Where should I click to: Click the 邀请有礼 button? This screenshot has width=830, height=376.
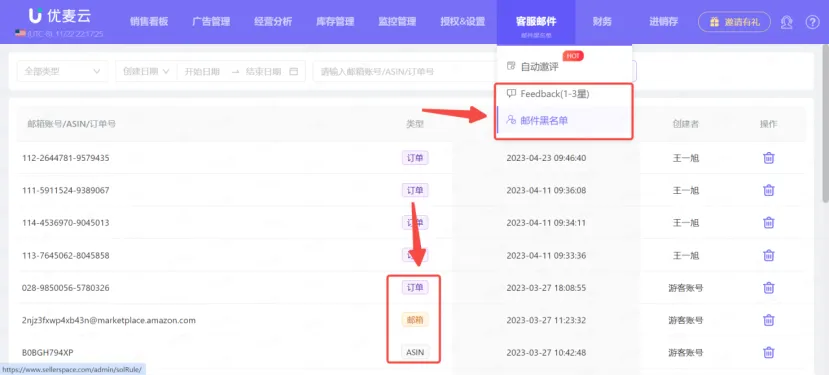click(x=734, y=22)
